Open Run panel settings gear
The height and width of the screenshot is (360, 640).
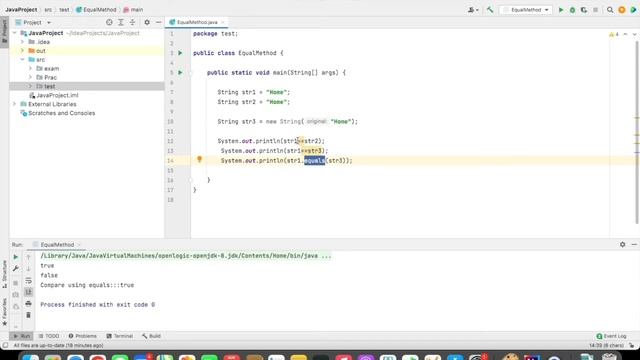pos(622,244)
